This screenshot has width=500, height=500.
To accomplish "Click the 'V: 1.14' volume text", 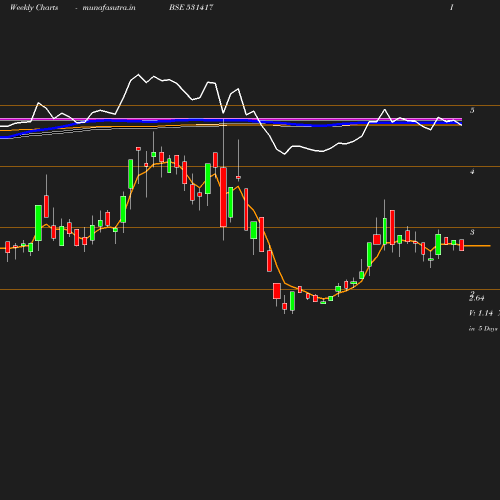I will pos(481,313).
